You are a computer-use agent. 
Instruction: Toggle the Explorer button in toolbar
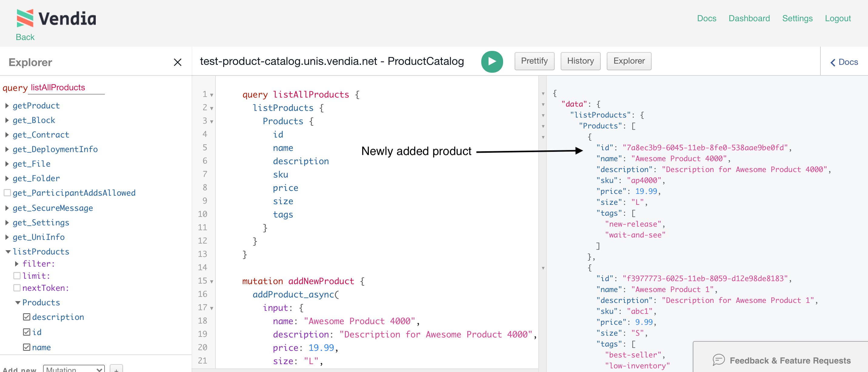pyautogui.click(x=629, y=61)
